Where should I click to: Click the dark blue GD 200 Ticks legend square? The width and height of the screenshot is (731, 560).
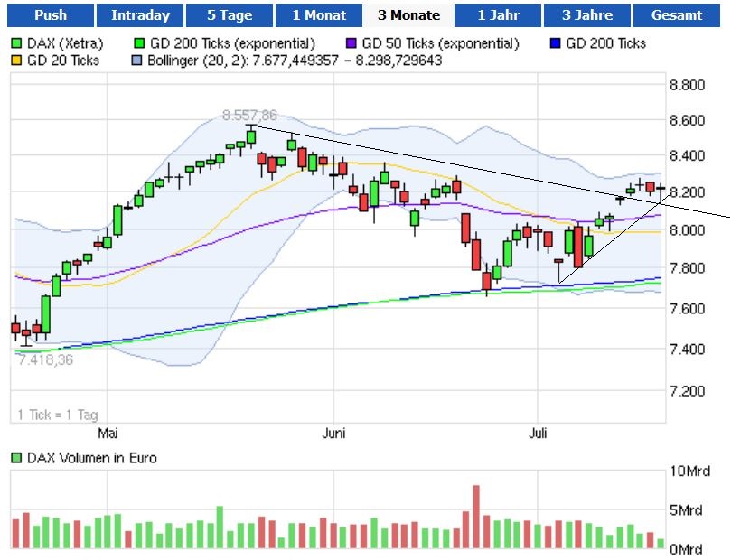click(x=558, y=42)
